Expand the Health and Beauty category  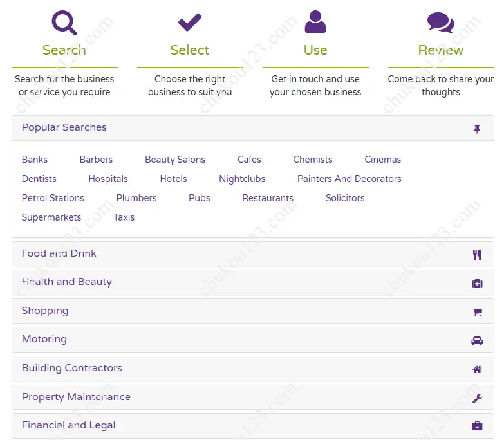[x=67, y=282]
